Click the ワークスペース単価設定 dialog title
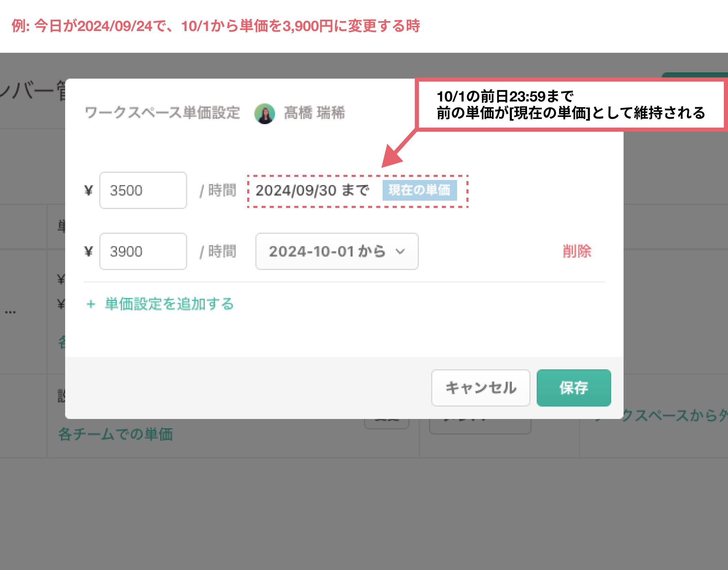 pos(162,113)
